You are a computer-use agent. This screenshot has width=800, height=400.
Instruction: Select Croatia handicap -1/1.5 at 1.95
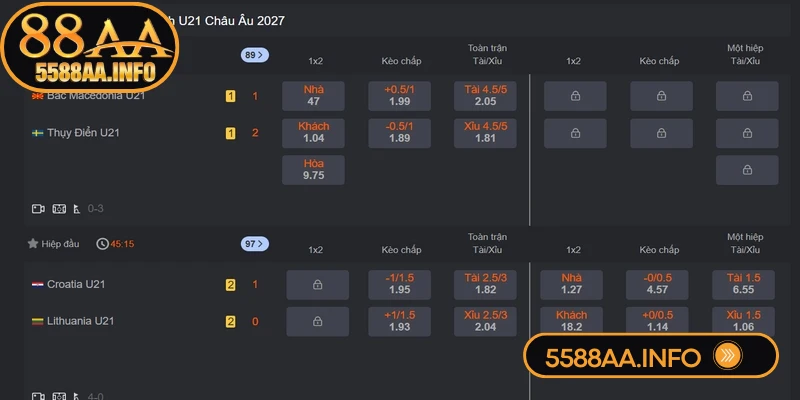[401, 285]
